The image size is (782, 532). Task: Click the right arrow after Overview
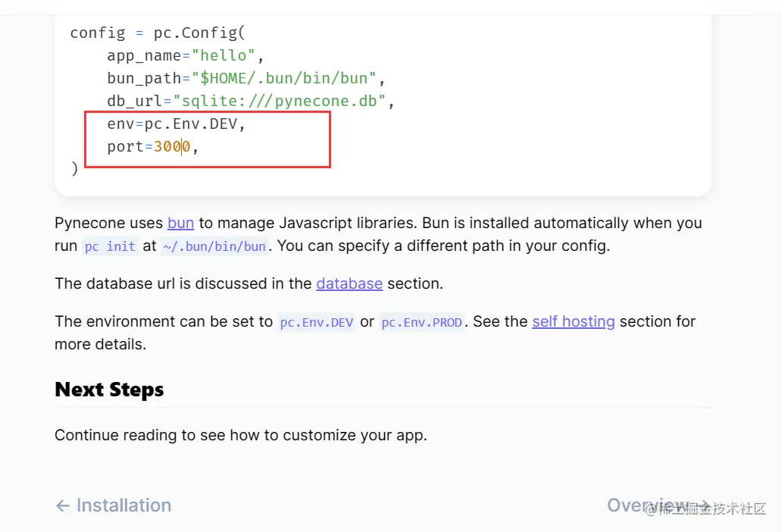pyautogui.click(x=703, y=505)
